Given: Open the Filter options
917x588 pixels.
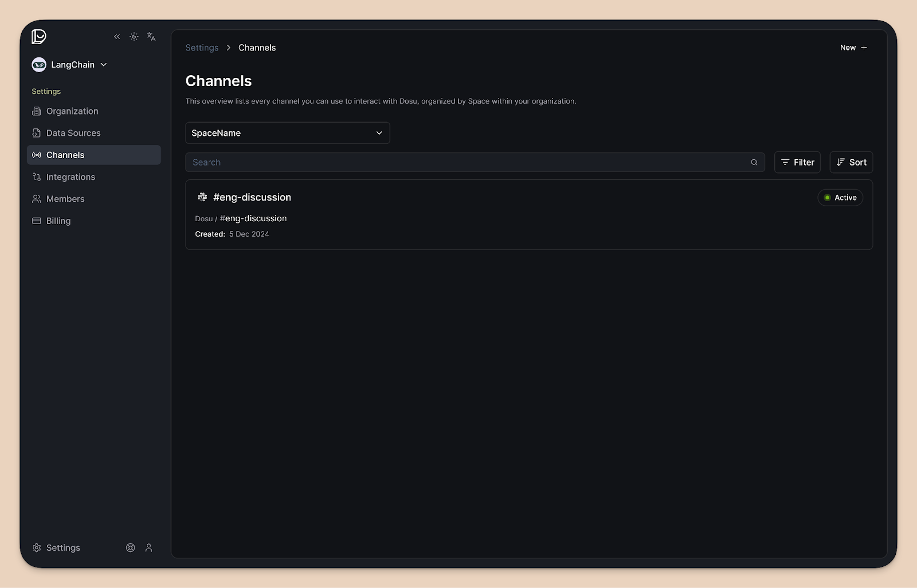Looking at the screenshot, I should [x=797, y=163].
